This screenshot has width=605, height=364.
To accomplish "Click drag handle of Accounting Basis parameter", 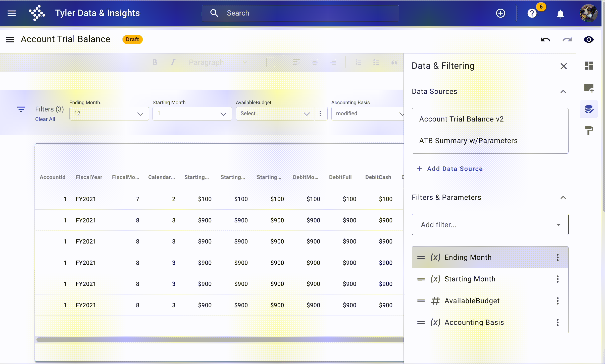I will tap(421, 322).
